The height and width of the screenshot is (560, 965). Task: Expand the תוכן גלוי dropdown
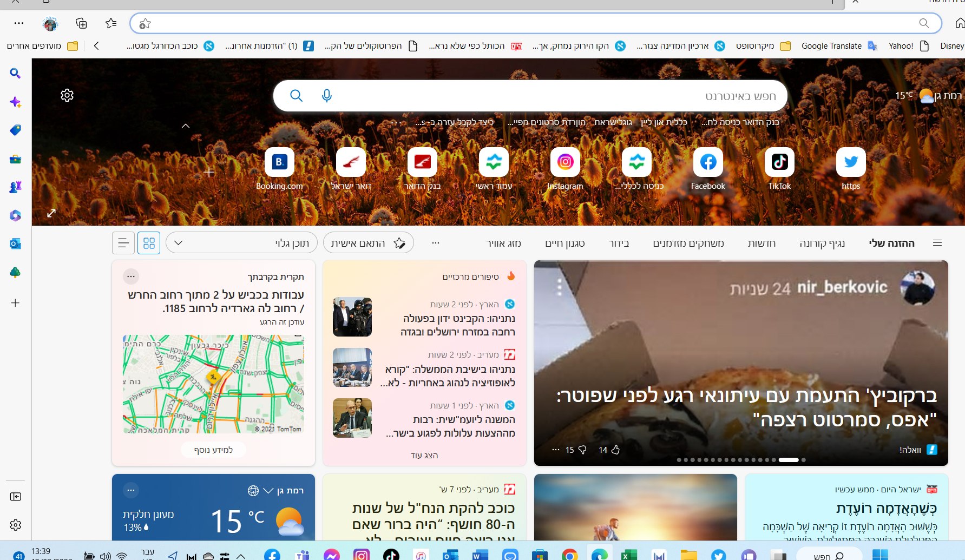pyautogui.click(x=179, y=243)
